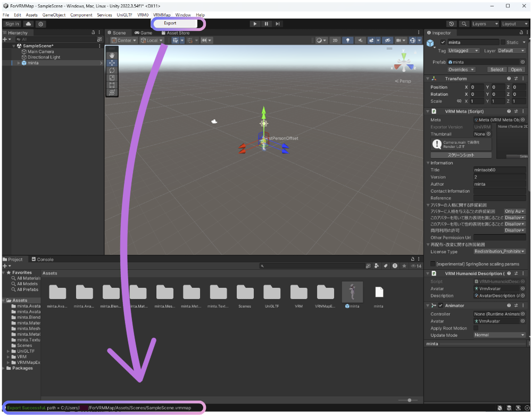This screenshot has height=415, width=532.
Task: Collapse the Transform component
Action: [428, 79]
